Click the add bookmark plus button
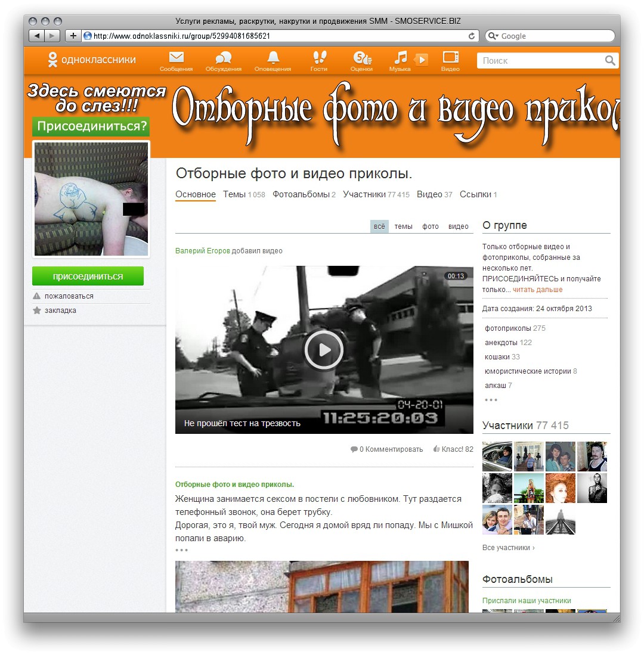 coord(73,36)
